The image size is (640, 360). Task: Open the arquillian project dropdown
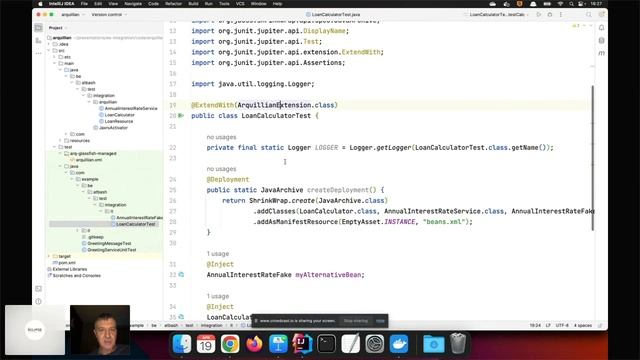[x=73, y=14]
